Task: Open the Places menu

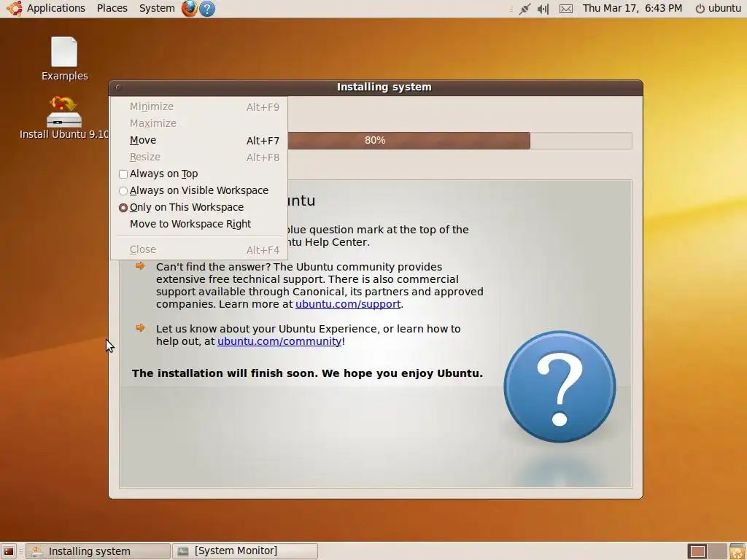Action: point(112,8)
